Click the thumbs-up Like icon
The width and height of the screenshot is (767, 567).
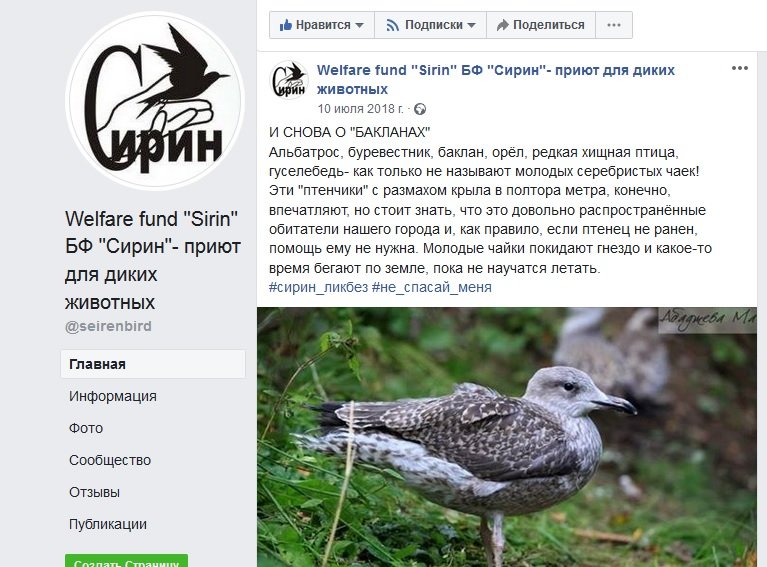pos(286,24)
